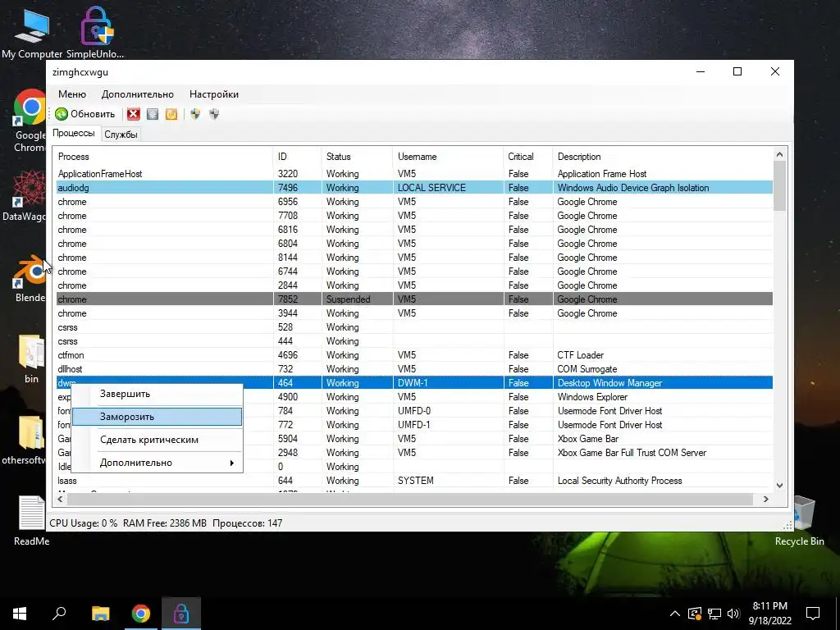Click the RAM Free status bar text
Image resolution: width=840 pixels, height=630 pixels.
164,523
